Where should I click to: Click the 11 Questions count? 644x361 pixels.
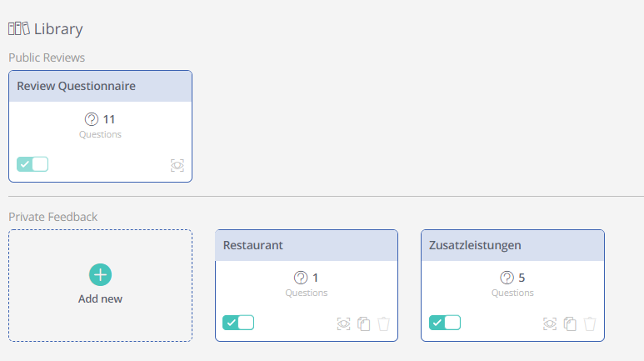[100, 126]
